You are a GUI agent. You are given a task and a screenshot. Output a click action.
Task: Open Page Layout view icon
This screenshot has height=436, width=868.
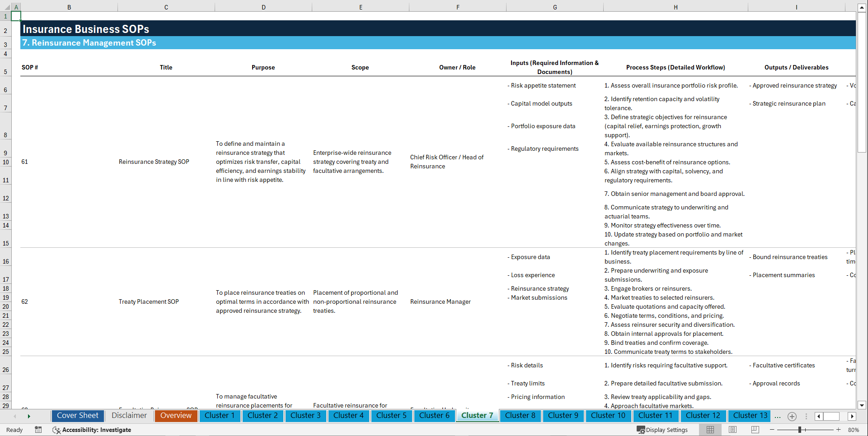732,430
